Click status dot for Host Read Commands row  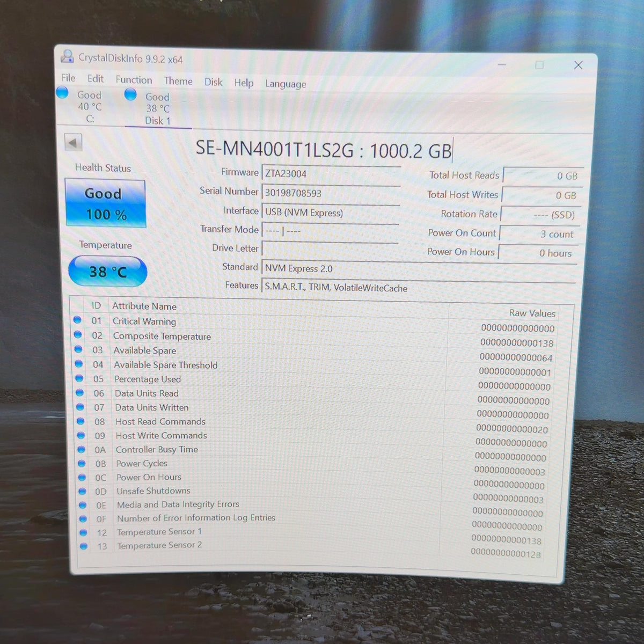point(80,421)
